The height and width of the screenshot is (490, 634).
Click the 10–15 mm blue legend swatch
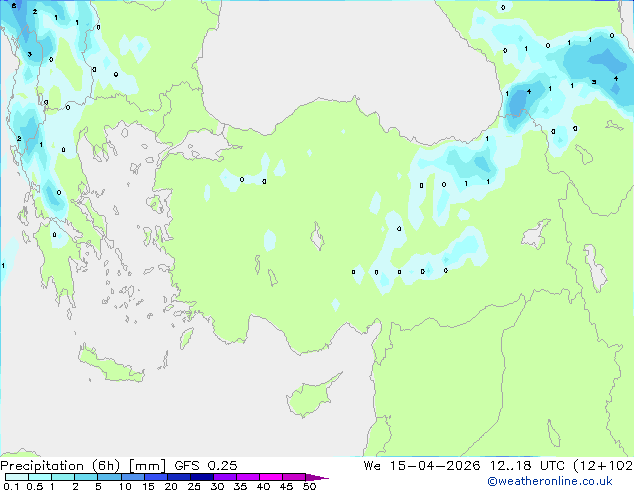tap(132, 477)
